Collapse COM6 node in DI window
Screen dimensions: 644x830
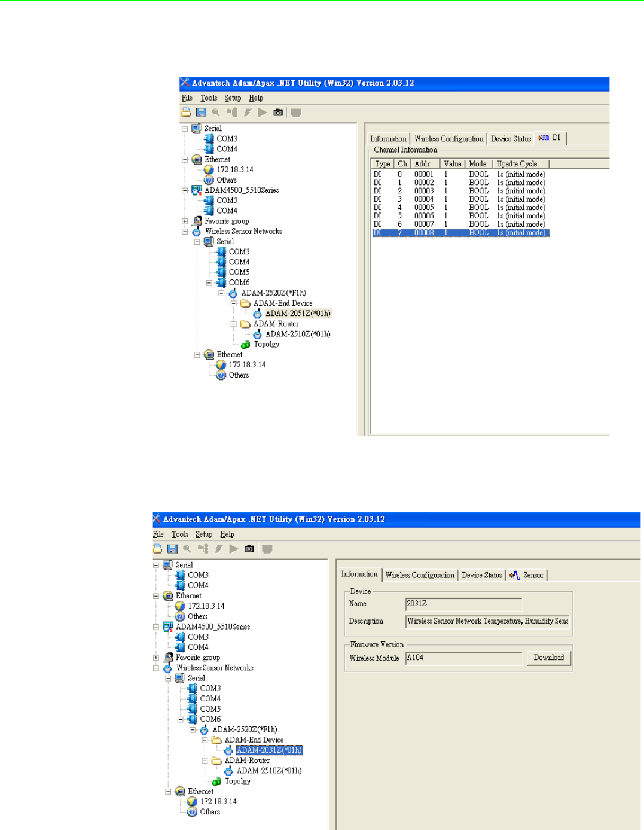(209, 283)
